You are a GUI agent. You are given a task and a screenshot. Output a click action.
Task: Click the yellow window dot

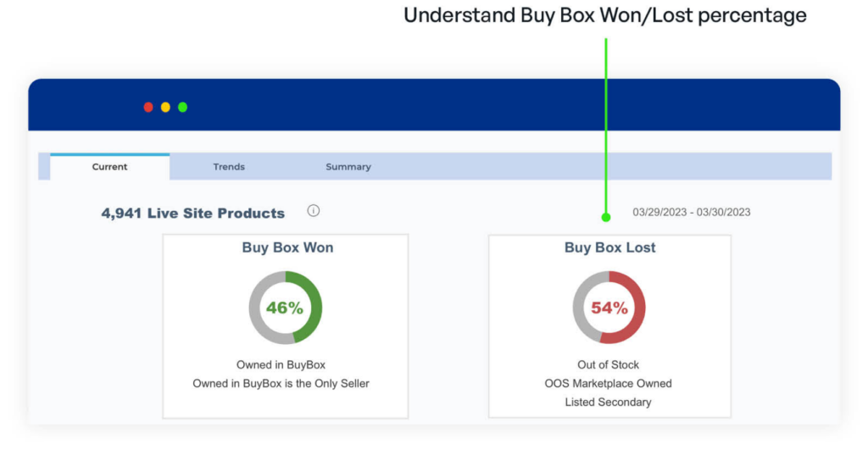[x=165, y=108]
